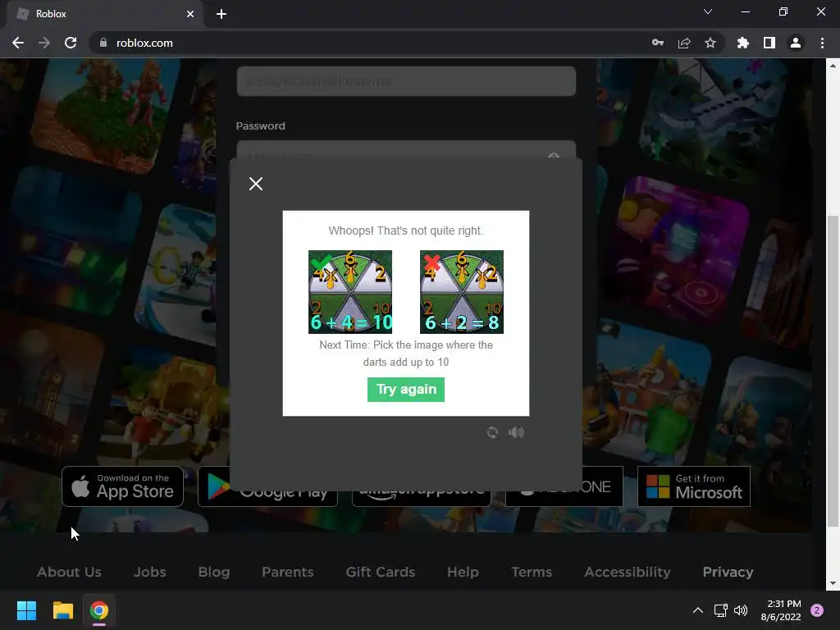Open the Gift Cards footer link
This screenshot has height=630, width=840.
pos(381,572)
